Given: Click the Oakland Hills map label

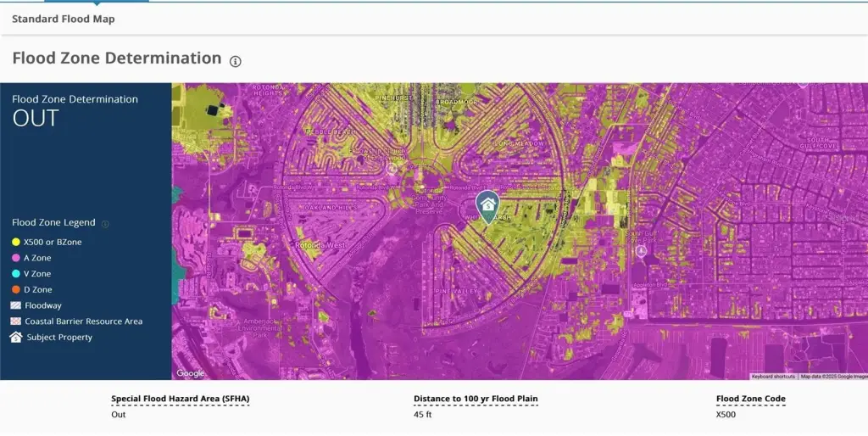Looking at the screenshot, I should [332, 208].
